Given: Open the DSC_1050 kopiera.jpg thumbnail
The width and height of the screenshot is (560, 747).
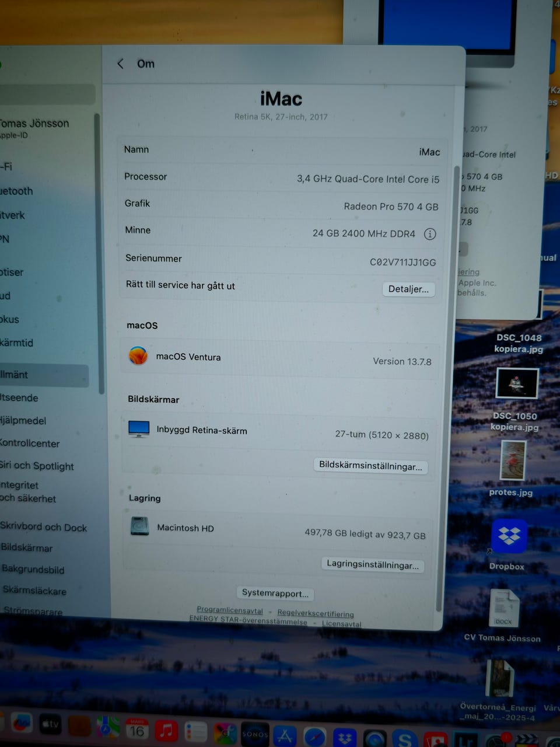Looking at the screenshot, I should (517, 383).
